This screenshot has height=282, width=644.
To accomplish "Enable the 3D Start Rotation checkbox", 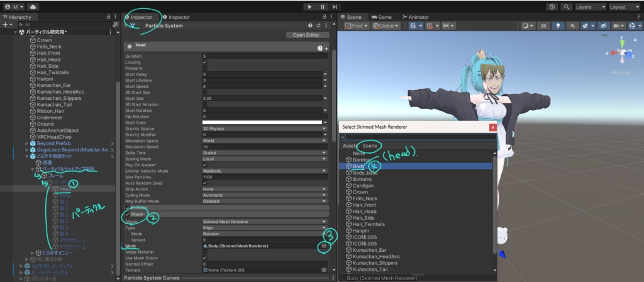I will 205,104.
